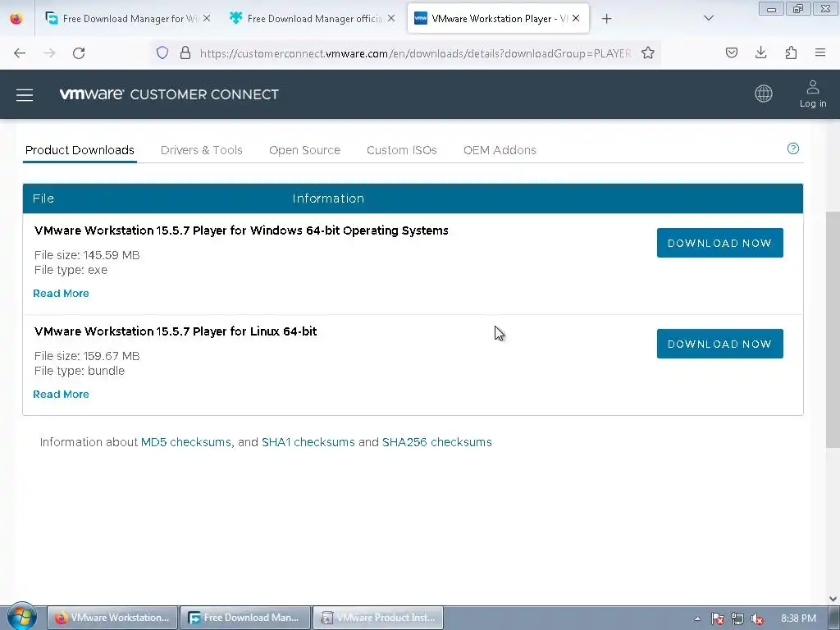840x630 pixels.
Task: Click the VMware Customer Connect logo
Action: pyautogui.click(x=169, y=94)
